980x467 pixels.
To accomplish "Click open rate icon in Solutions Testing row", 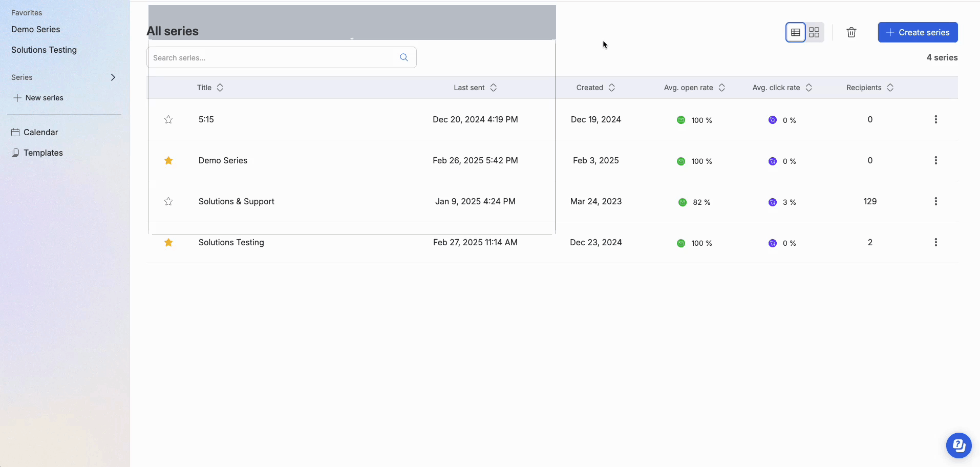I will (x=681, y=243).
